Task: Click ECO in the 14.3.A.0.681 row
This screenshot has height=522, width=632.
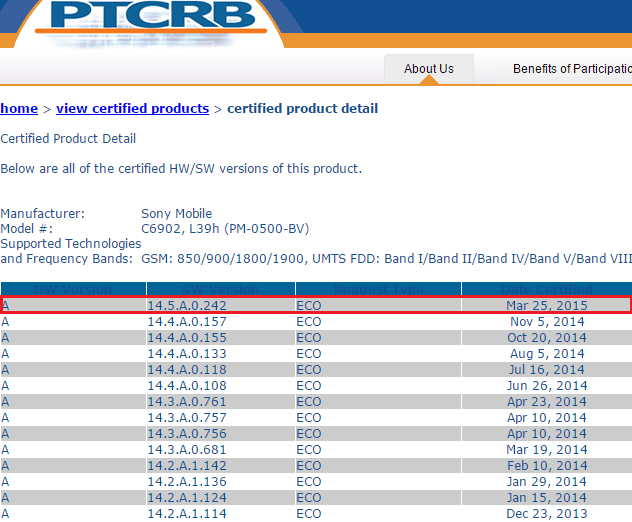Action: point(309,449)
